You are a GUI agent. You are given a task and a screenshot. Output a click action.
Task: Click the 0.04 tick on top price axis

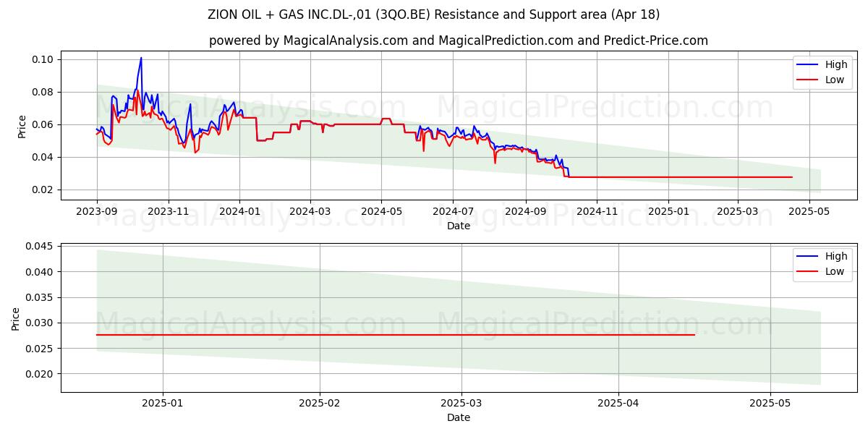43,157
